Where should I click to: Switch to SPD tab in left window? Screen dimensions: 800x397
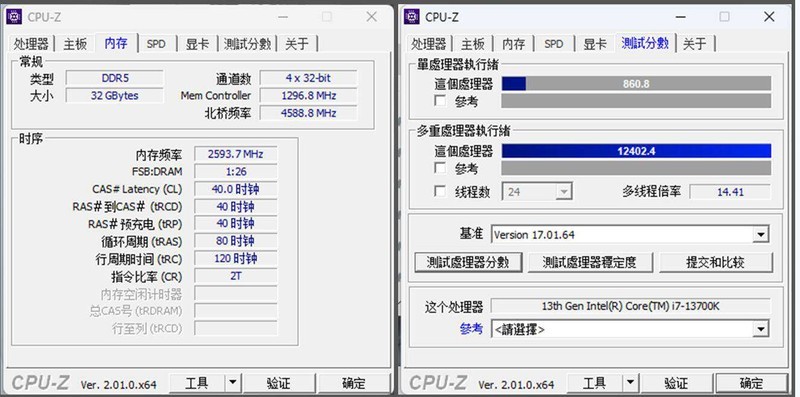point(156,44)
